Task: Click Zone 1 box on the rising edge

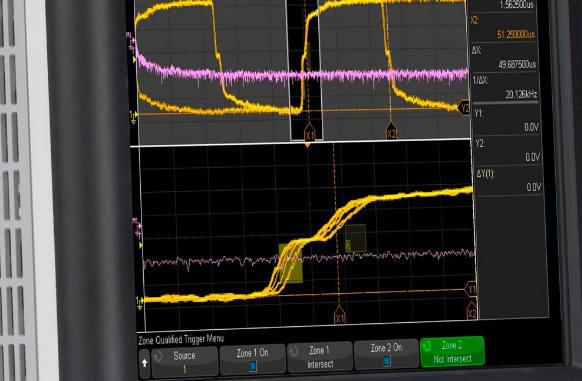Action: [x=291, y=263]
